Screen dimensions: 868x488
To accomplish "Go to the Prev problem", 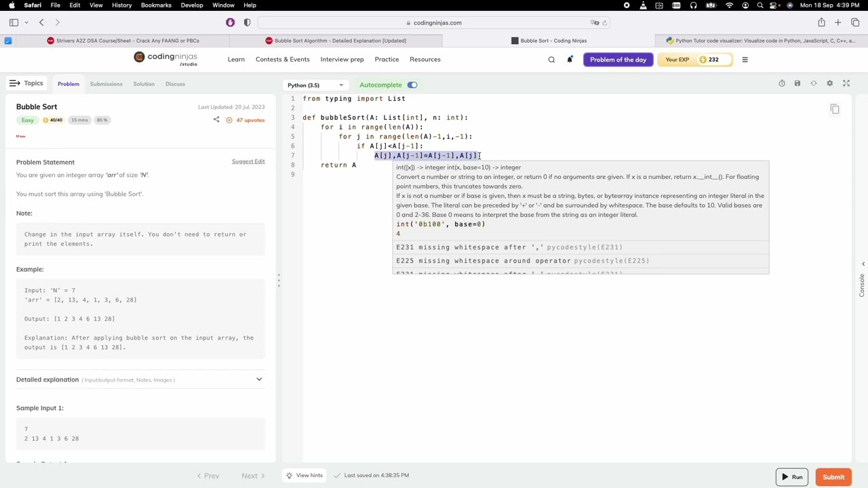I will [208, 476].
